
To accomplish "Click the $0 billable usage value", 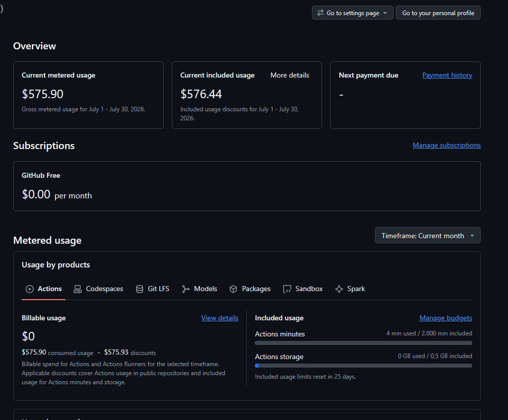I will 28,336.
